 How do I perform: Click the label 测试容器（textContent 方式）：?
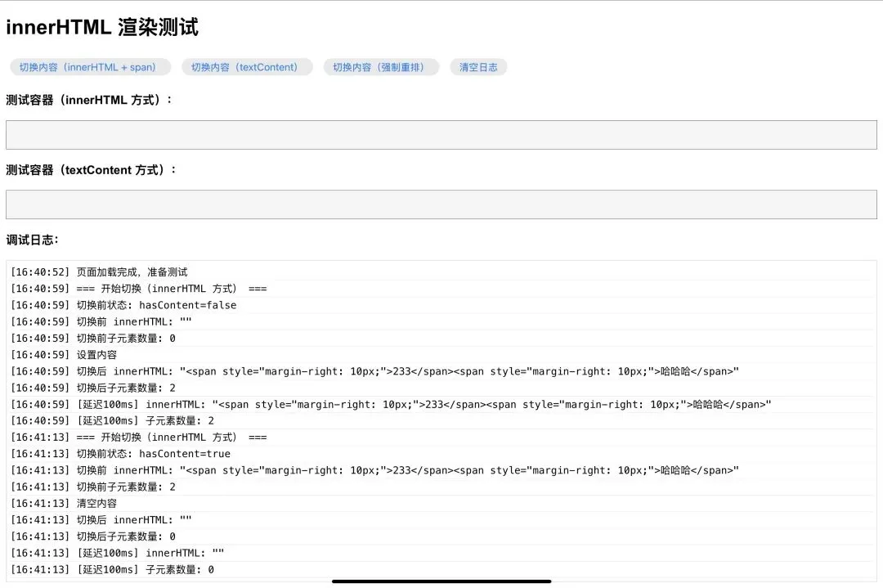[x=92, y=170]
